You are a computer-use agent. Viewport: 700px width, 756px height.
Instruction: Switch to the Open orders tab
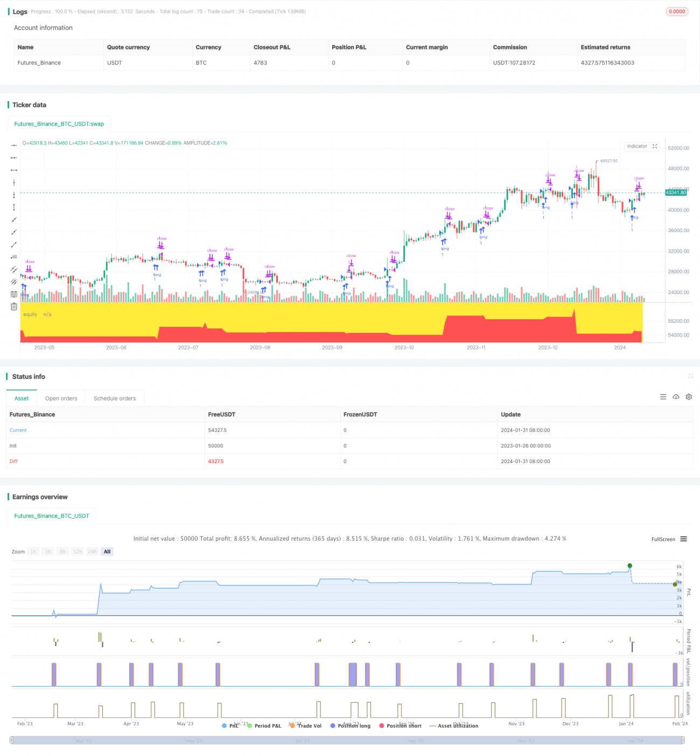pos(61,398)
